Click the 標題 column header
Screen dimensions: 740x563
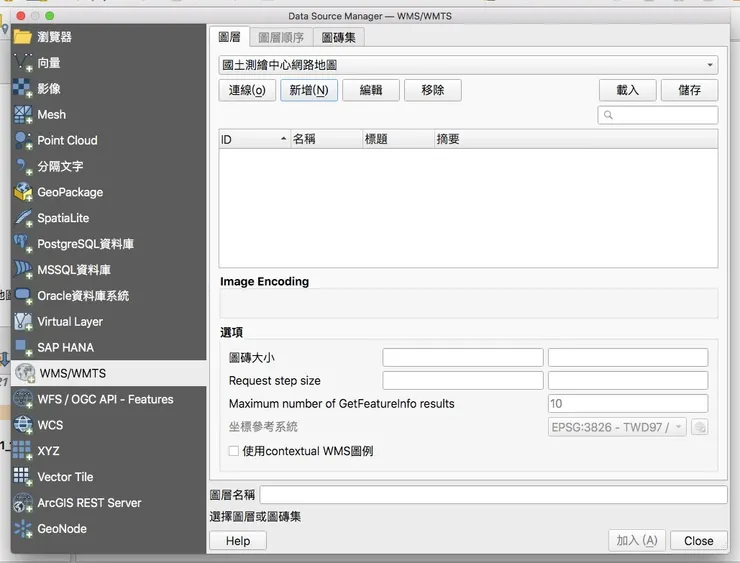399,139
